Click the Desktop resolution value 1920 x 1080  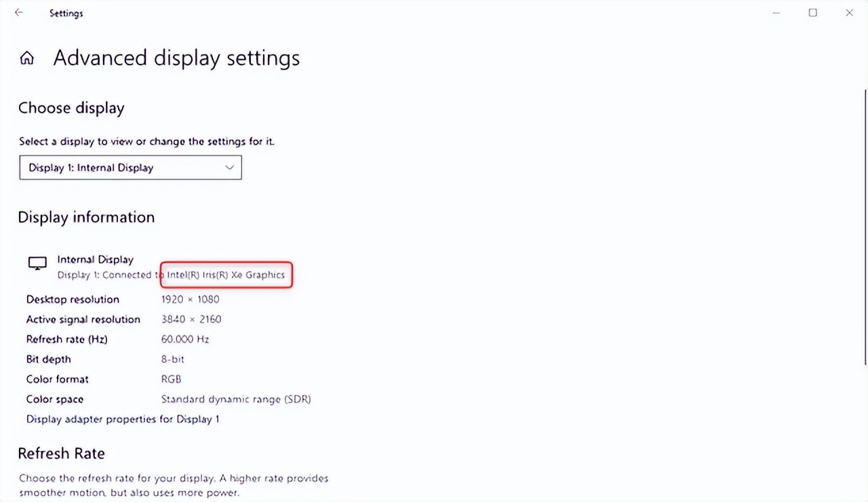point(189,299)
